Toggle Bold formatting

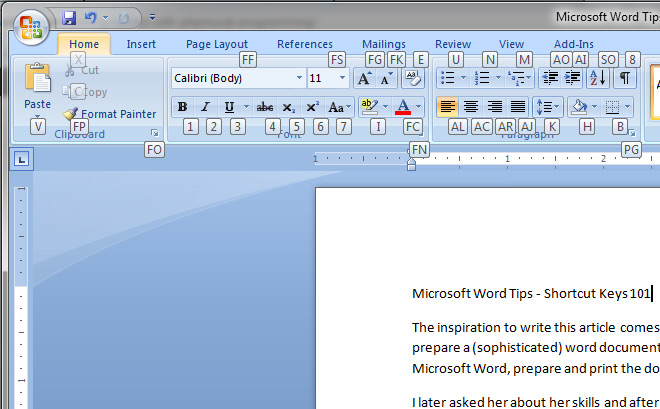point(182,107)
